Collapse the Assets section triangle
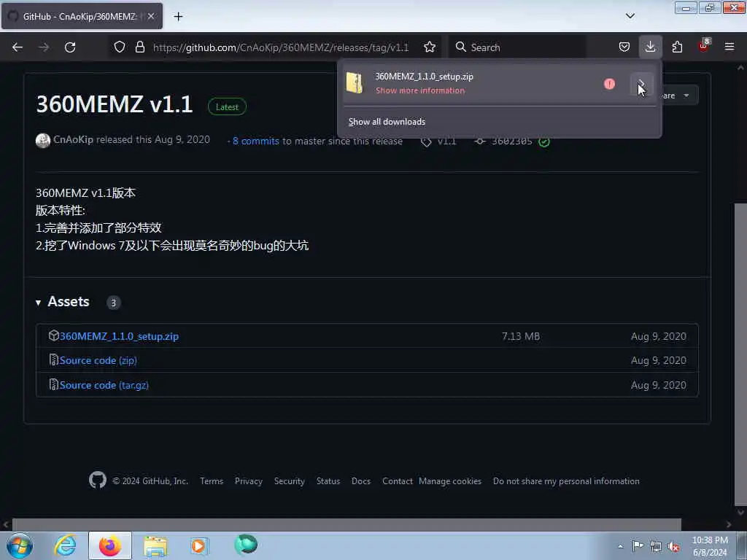 38,303
